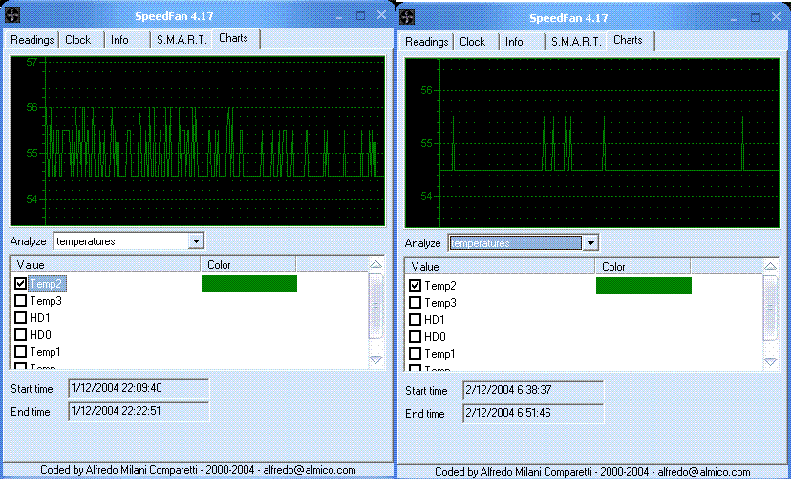This screenshot has height=479, width=792.
Task: Click the list scroll down arrow in right window
Action: (x=770, y=362)
